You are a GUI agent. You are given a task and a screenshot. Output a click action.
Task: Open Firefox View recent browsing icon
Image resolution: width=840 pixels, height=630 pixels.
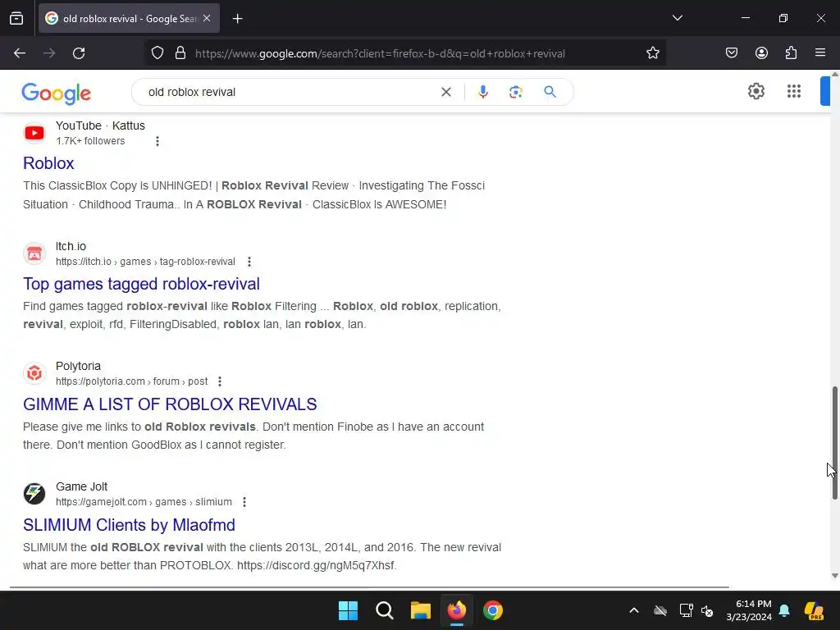pyautogui.click(x=16, y=19)
